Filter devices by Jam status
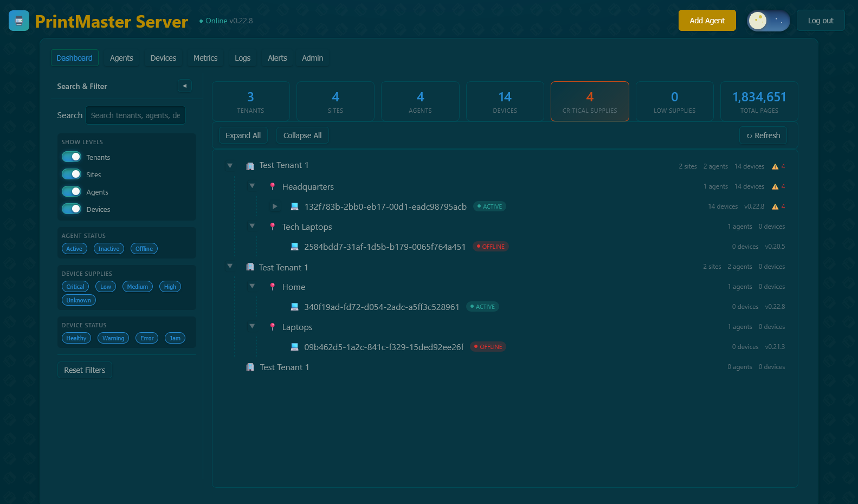This screenshot has width=858, height=504. (x=175, y=338)
